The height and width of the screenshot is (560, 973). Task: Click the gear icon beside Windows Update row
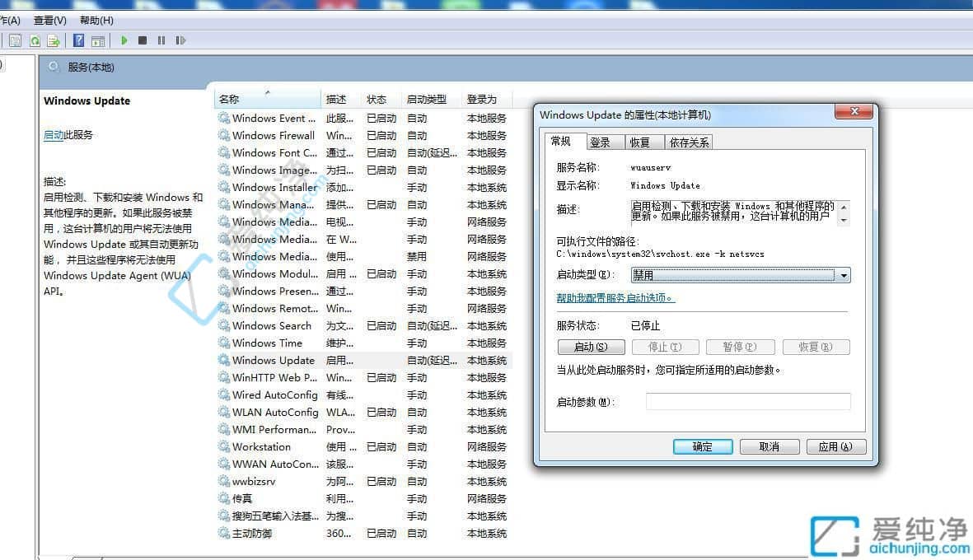(223, 360)
